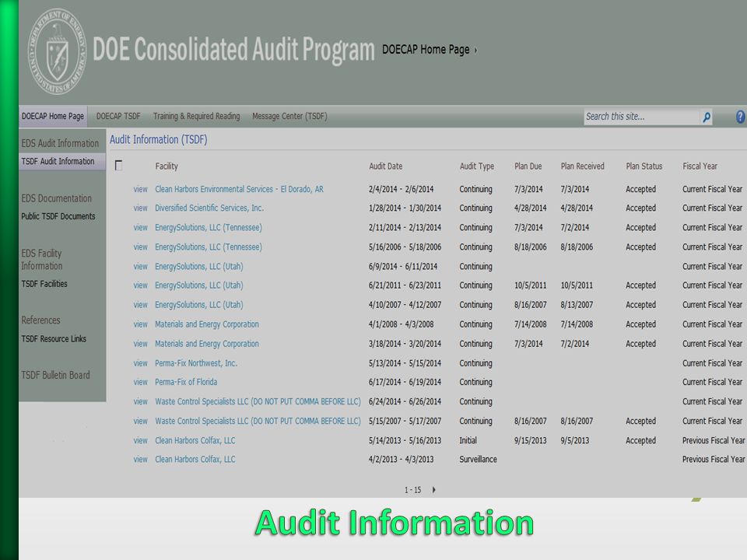
Task: Go to next page with the paging arrow
Action: [x=433, y=489]
